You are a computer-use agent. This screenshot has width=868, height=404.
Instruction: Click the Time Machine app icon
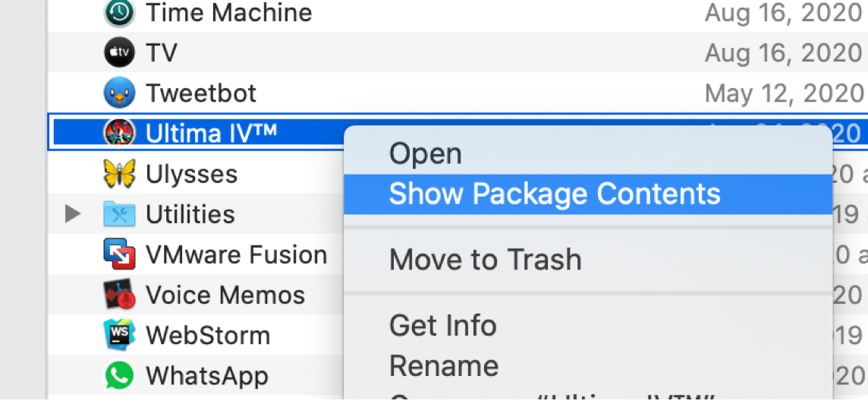click(x=119, y=12)
